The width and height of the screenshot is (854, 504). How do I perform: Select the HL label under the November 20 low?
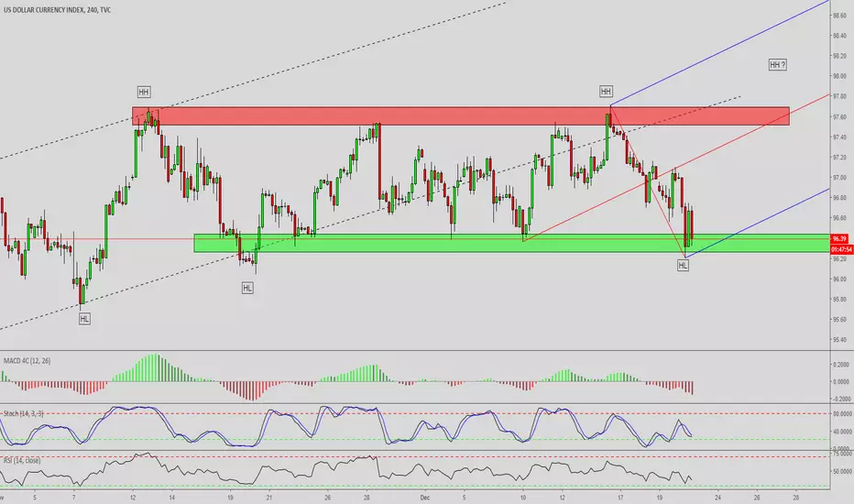(x=247, y=288)
